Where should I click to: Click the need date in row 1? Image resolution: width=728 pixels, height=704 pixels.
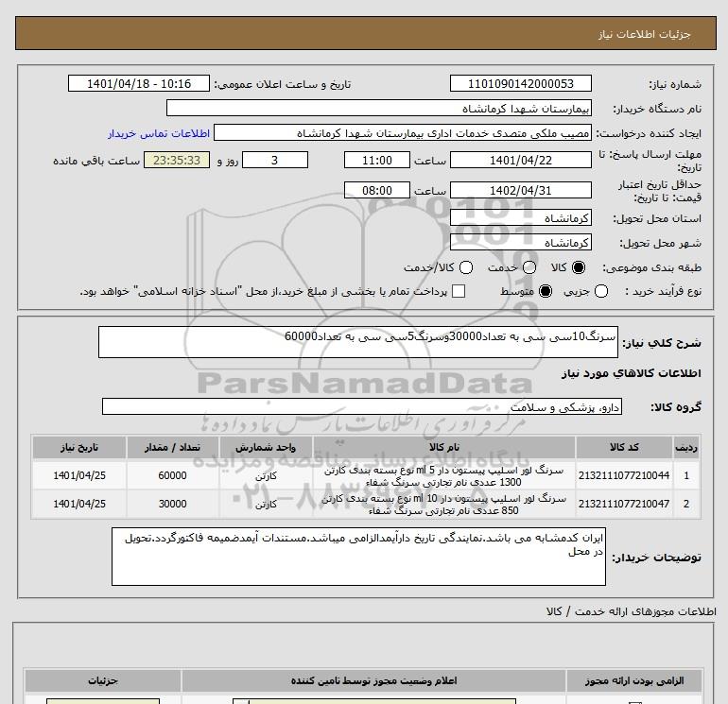78,475
